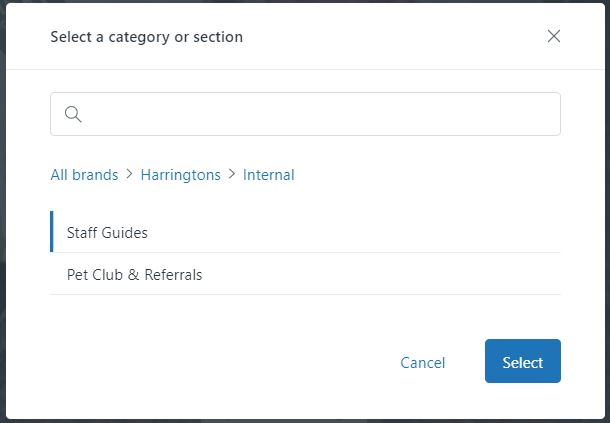Screen dimensions: 610x423
Task: Open the Internal breadcrumb link
Action: (268, 175)
